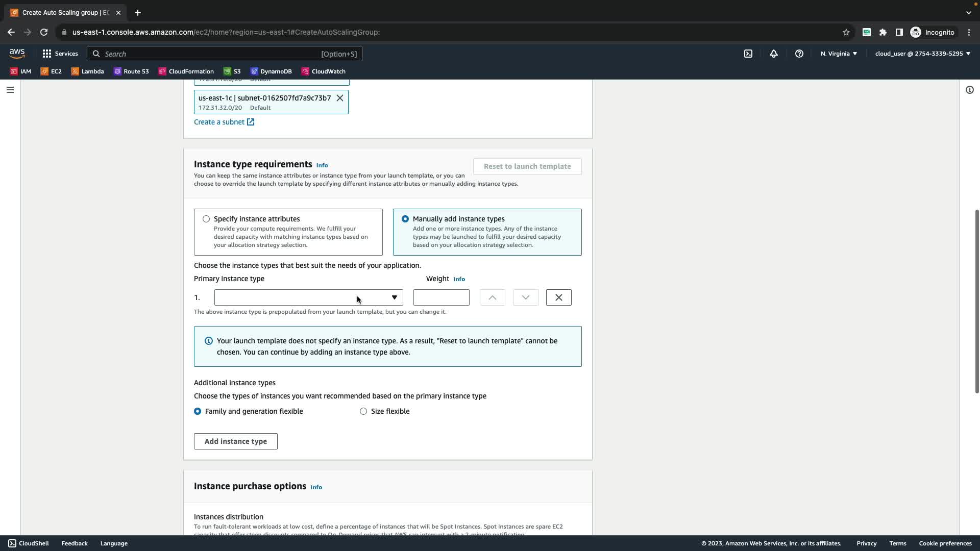This screenshot has width=980, height=551.
Task: Choose Family and generation flexible option
Action: (x=198, y=411)
